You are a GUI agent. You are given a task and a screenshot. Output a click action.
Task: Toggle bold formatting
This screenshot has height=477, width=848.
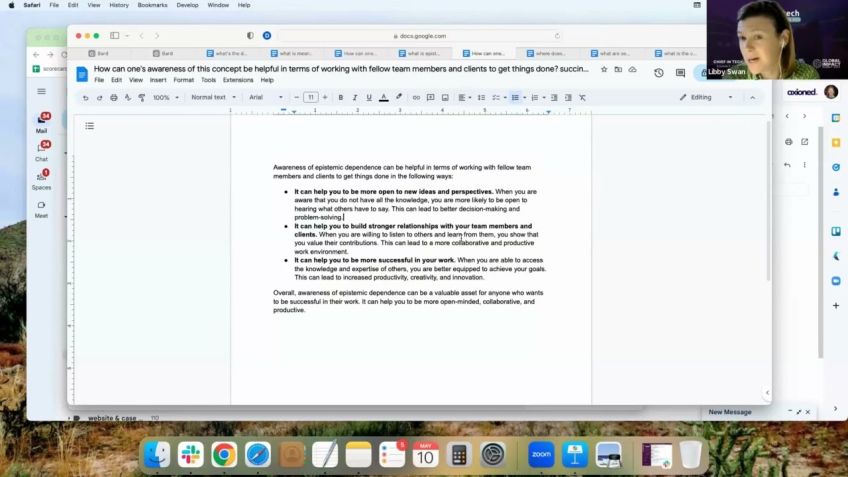point(341,97)
